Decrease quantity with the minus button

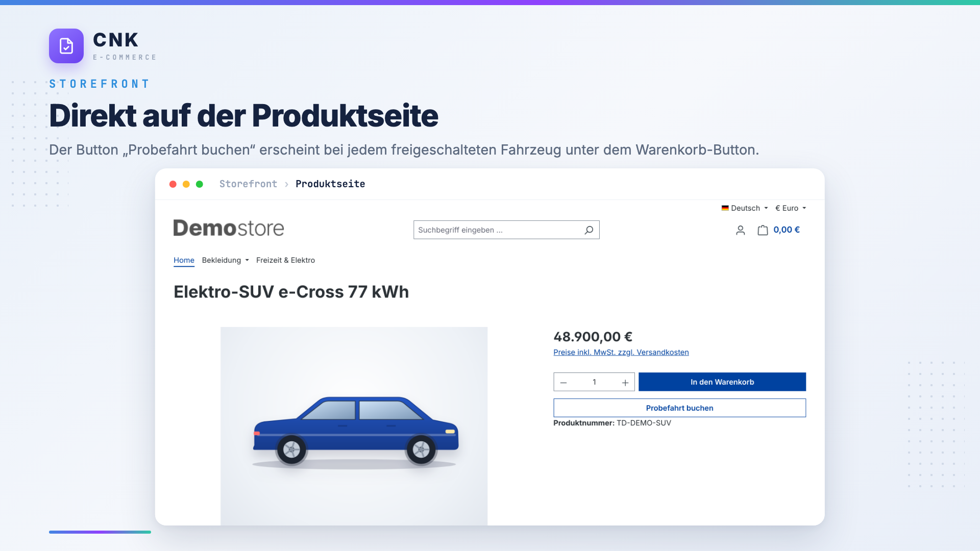(x=563, y=382)
